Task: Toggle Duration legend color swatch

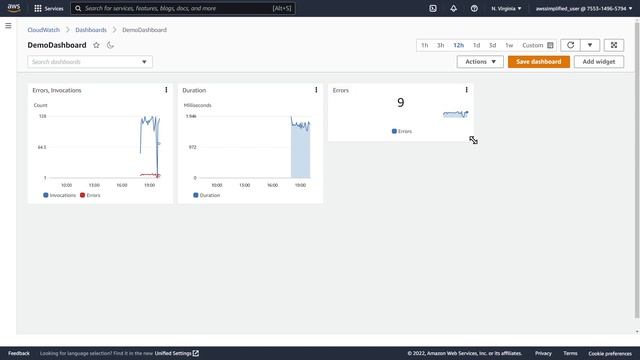Action: pos(196,195)
